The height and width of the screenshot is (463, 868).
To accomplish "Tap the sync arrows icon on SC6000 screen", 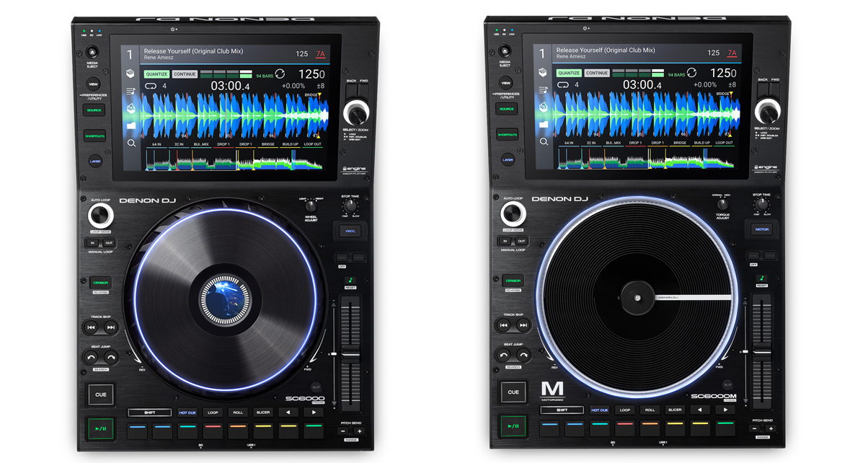I will click(x=279, y=74).
